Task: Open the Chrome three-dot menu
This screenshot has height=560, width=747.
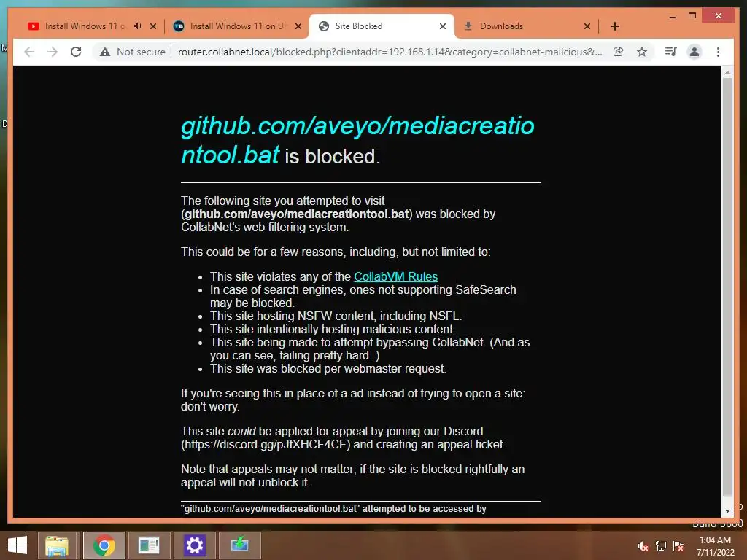Action: (x=718, y=52)
